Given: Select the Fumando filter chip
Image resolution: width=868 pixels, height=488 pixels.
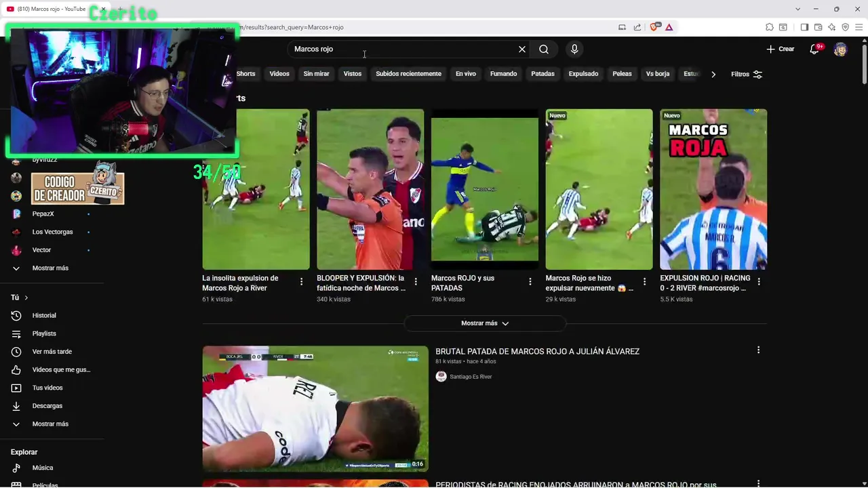Looking at the screenshot, I should (x=503, y=74).
